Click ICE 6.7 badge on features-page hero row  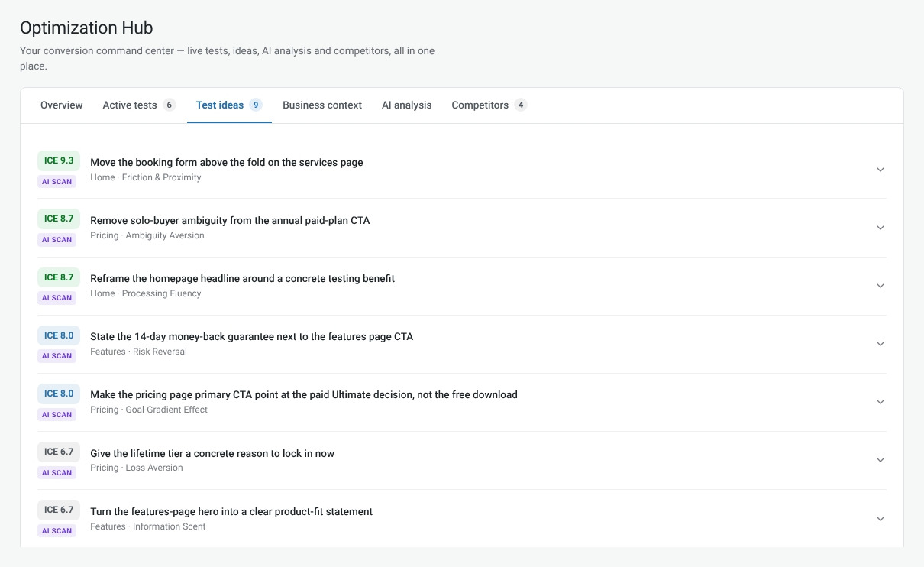coord(59,510)
